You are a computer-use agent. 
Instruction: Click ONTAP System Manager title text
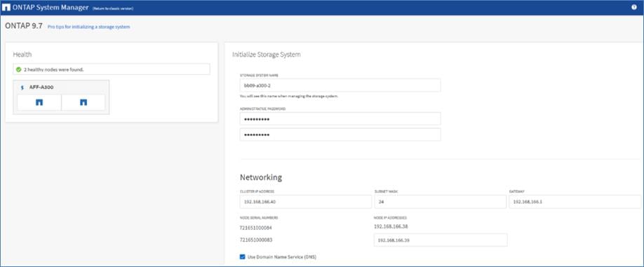coord(51,8)
